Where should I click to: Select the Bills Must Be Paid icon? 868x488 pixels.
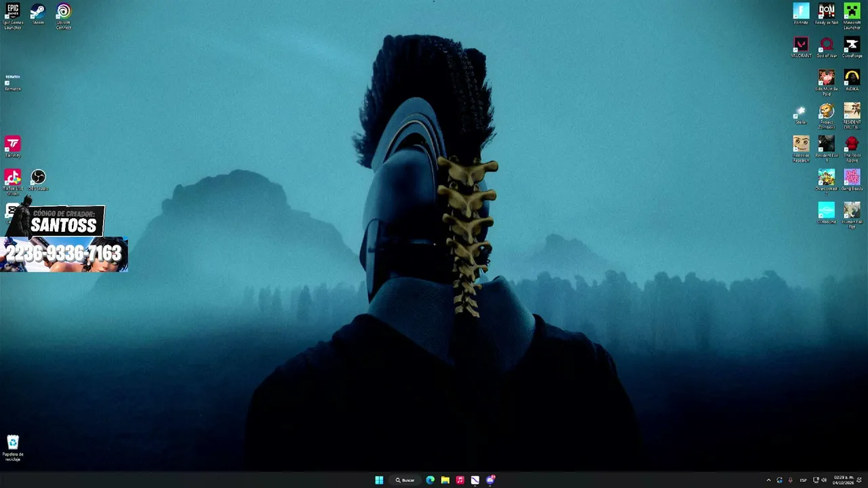[x=826, y=83]
